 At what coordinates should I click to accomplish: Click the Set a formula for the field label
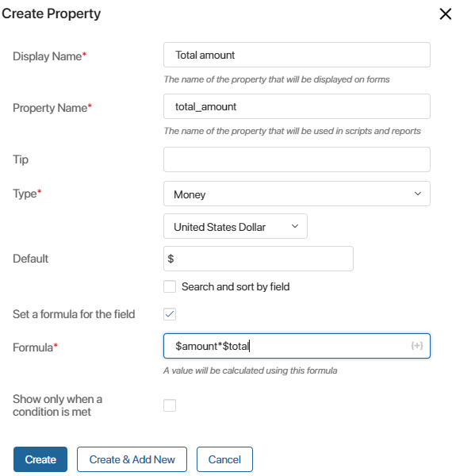point(74,314)
